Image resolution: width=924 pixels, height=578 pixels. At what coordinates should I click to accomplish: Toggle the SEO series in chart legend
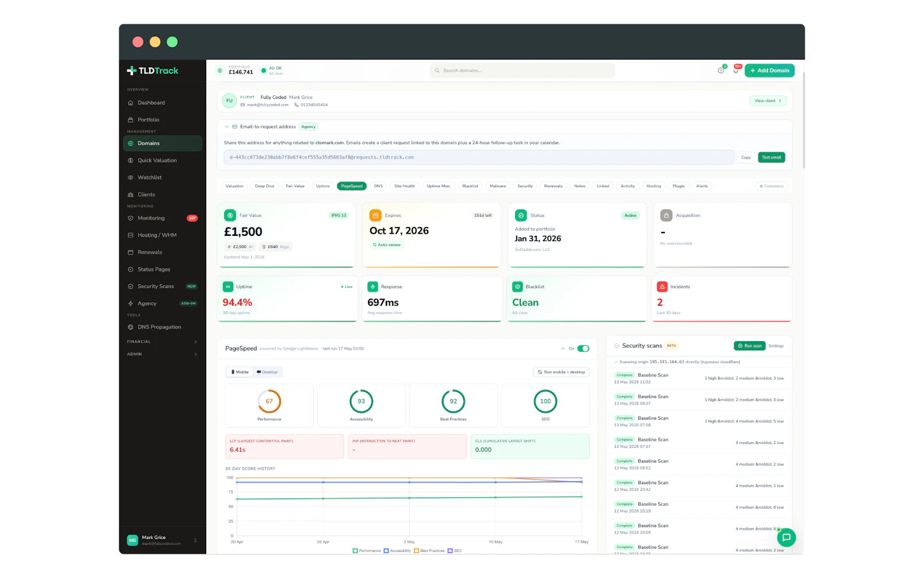pos(454,551)
